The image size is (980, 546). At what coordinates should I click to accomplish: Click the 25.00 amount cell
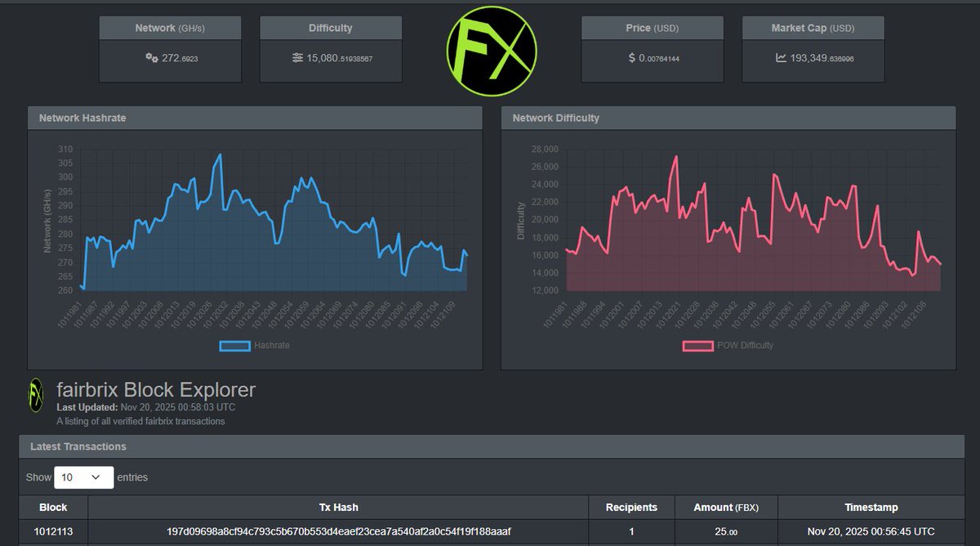click(x=726, y=531)
